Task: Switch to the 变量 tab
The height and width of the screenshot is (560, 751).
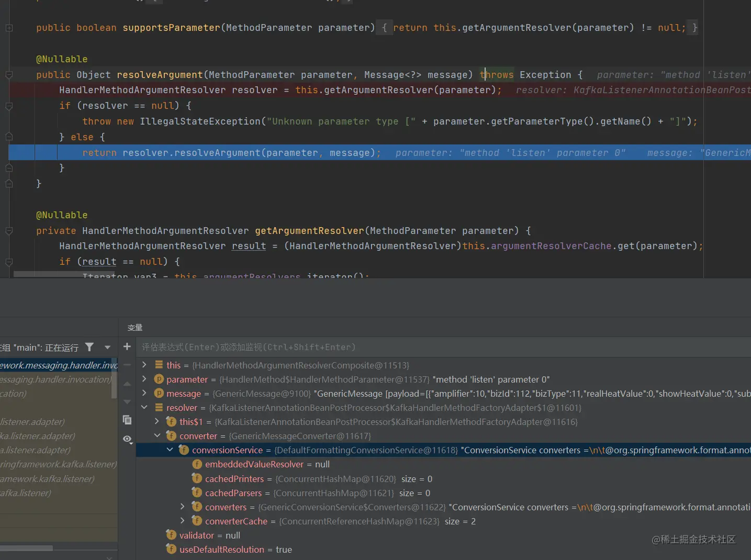Action: [x=135, y=328]
